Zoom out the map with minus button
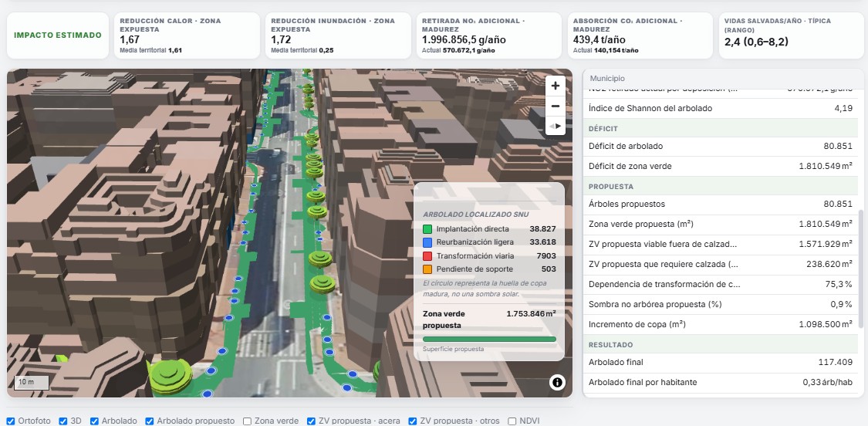The image size is (868, 426). pyautogui.click(x=556, y=106)
